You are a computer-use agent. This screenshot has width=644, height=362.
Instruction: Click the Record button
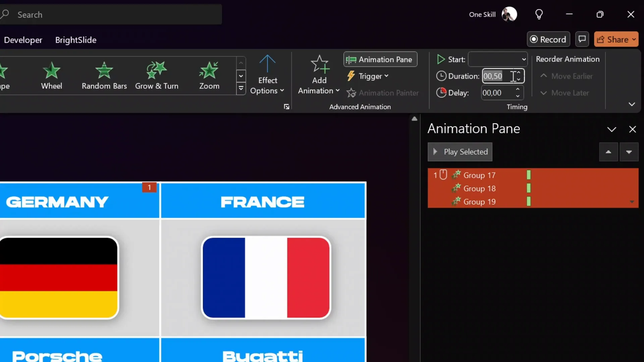click(x=548, y=39)
